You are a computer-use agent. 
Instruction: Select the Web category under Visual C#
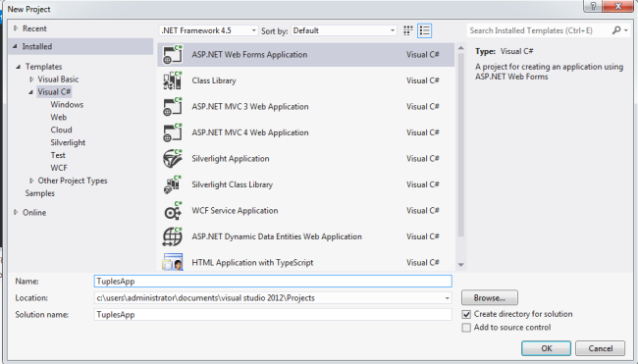[x=59, y=117]
